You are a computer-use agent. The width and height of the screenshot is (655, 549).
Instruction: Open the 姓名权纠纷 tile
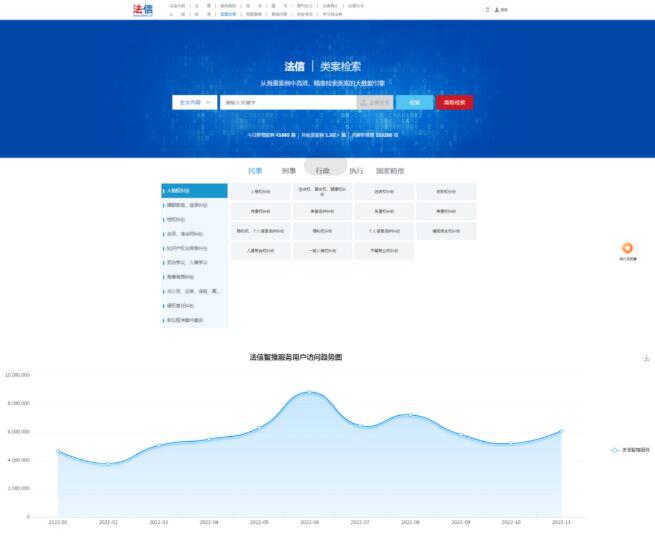(x=384, y=191)
